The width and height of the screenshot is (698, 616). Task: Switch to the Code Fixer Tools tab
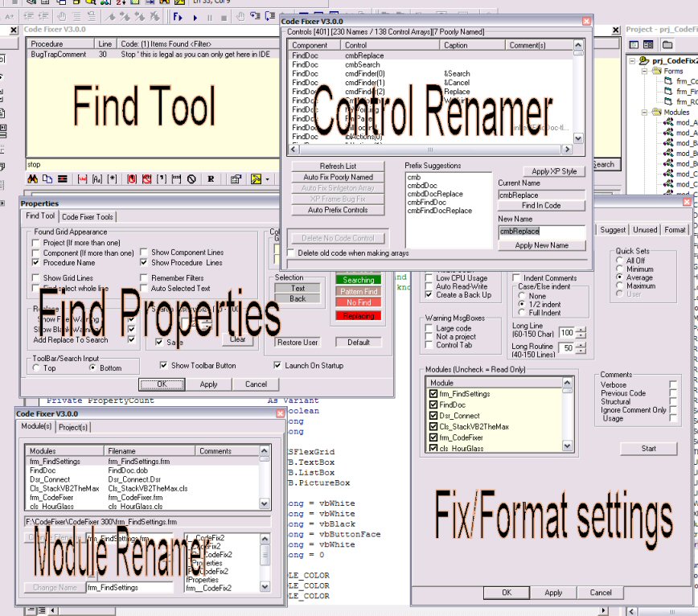click(88, 216)
